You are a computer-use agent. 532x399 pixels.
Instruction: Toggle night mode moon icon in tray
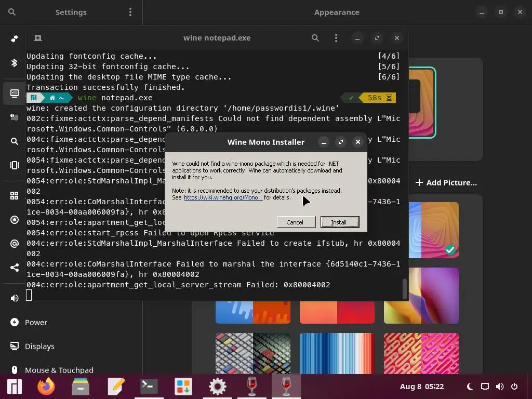[x=470, y=387]
